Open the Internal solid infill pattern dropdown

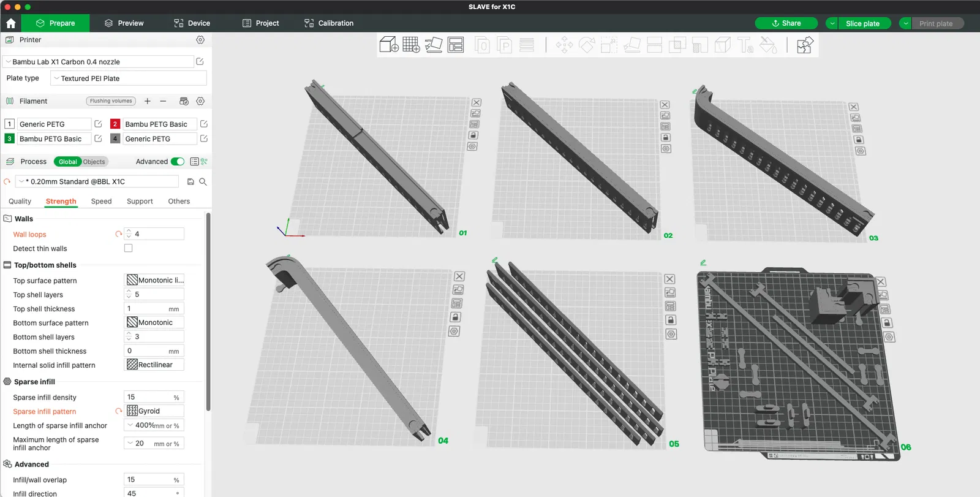[x=154, y=365]
